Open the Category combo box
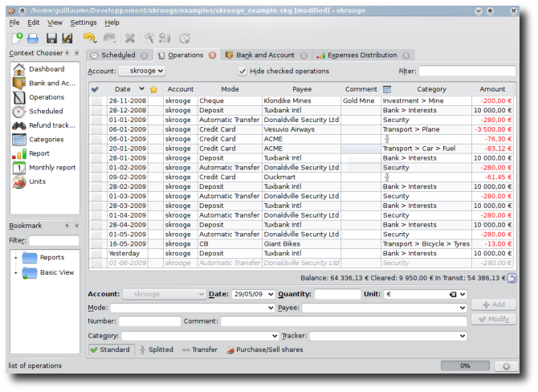538x392 pixels. pos(200,336)
